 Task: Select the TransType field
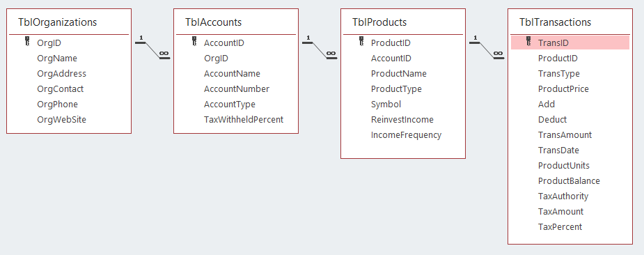pos(559,74)
